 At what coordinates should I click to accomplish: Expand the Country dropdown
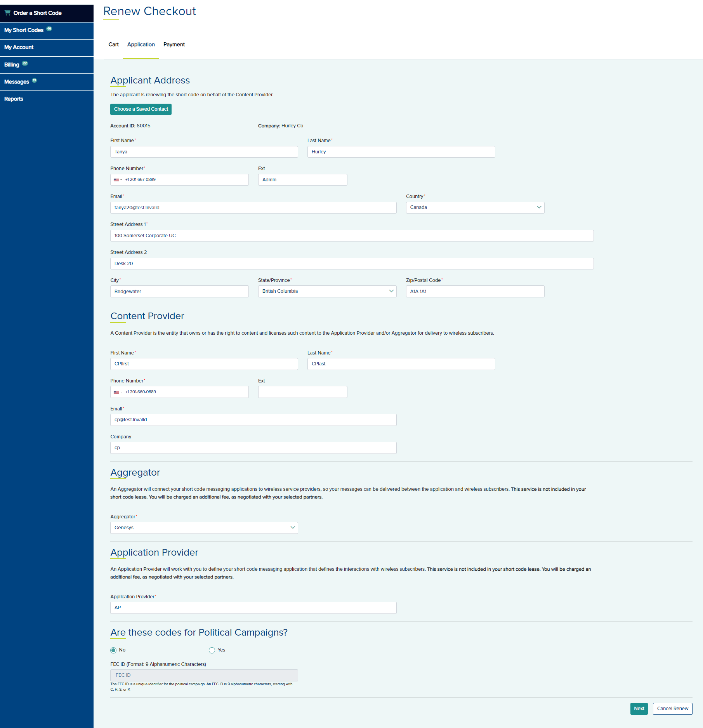475,208
